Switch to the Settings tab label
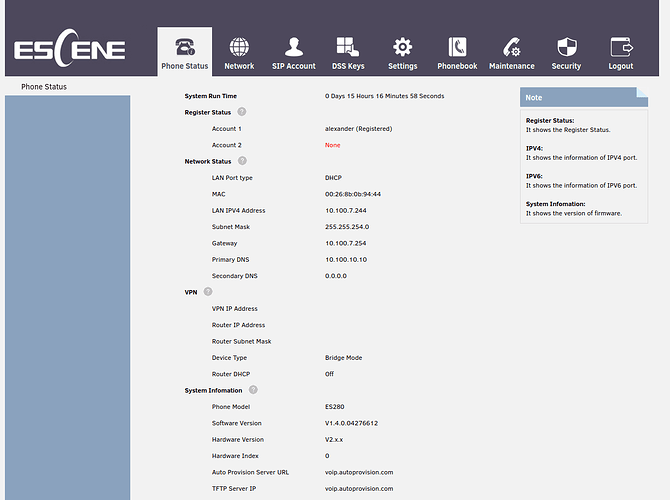Image resolution: width=670 pixels, height=500 pixels. click(403, 66)
